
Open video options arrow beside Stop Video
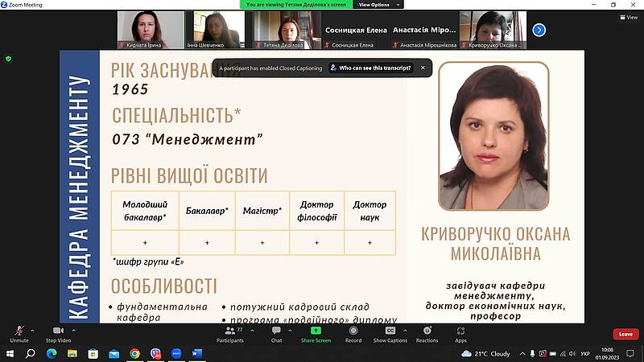(74, 331)
